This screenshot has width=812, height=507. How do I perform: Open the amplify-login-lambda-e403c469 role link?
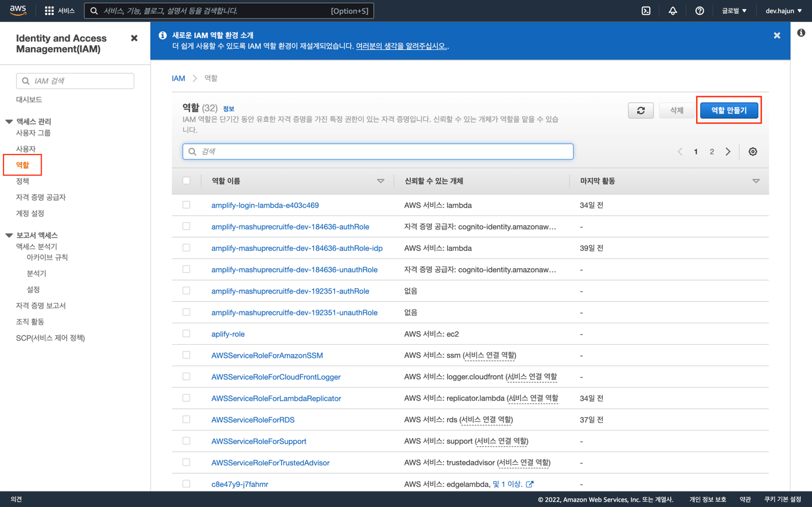tap(265, 205)
